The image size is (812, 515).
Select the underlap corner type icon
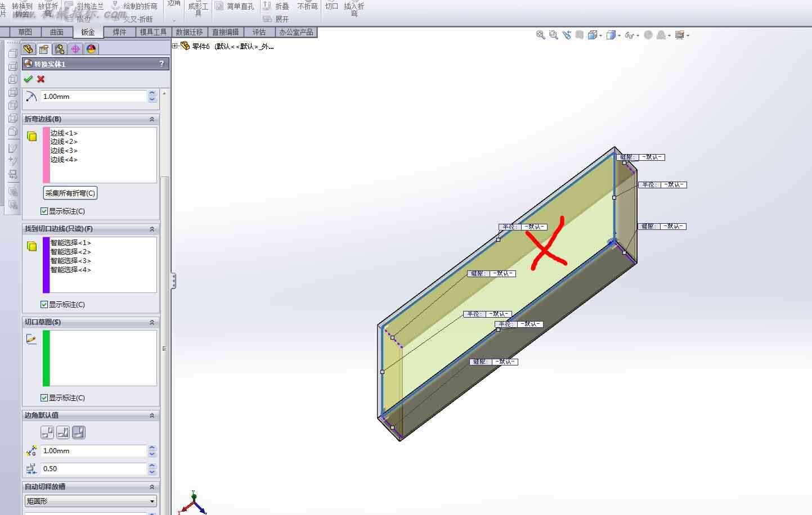pyautogui.click(x=79, y=432)
